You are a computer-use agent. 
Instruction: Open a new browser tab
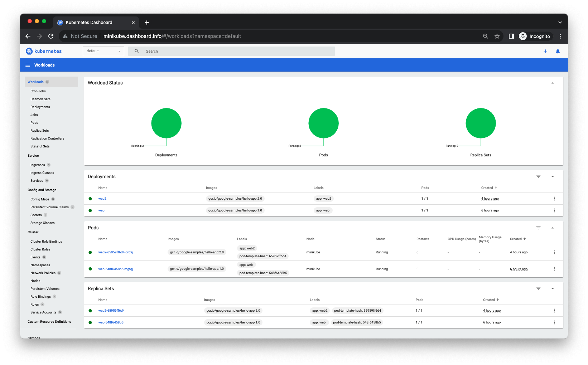147,23
